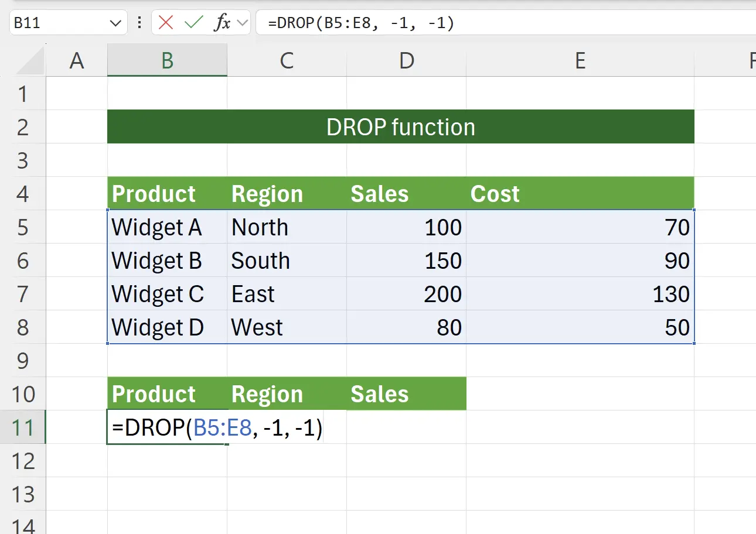Open Insert Function via the fx icon

pyautogui.click(x=223, y=23)
